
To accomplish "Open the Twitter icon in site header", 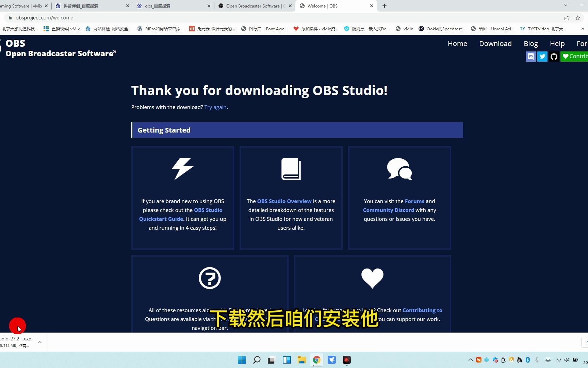I will pyautogui.click(x=542, y=57).
